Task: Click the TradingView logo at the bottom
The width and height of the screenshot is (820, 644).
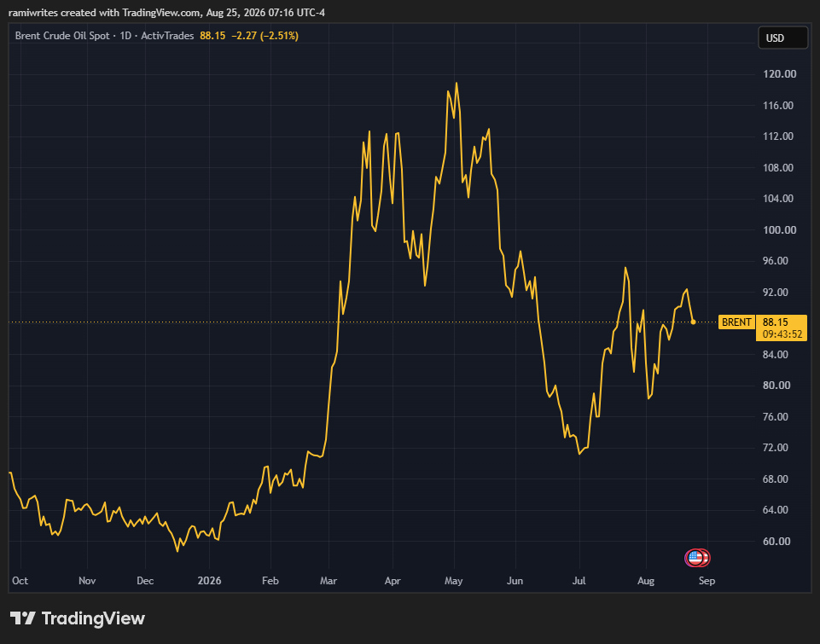Action: point(78,618)
